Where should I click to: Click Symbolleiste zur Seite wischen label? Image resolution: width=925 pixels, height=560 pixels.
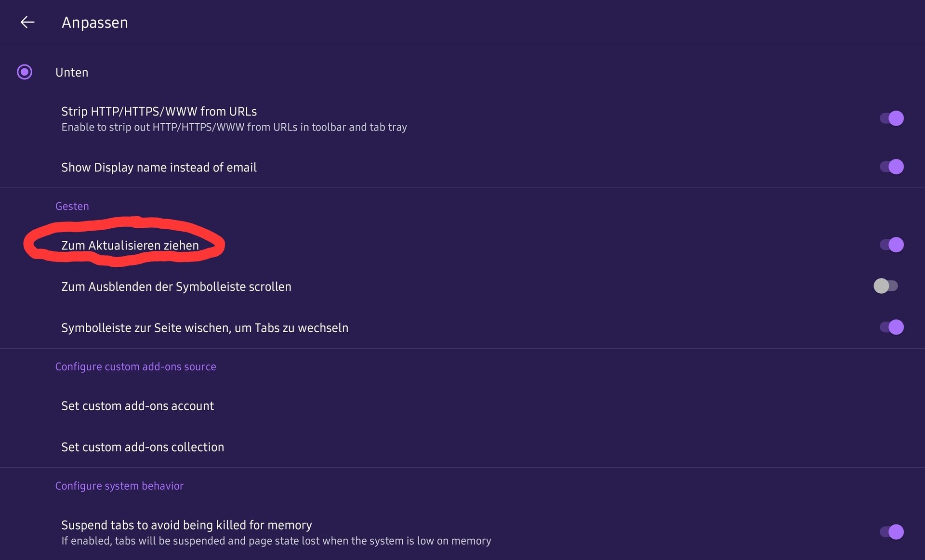[x=205, y=328]
